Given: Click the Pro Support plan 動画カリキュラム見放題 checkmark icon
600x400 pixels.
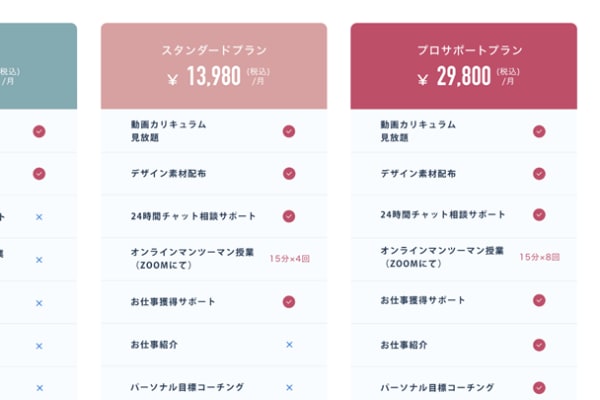Looking at the screenshot, I should coord(539,131).
